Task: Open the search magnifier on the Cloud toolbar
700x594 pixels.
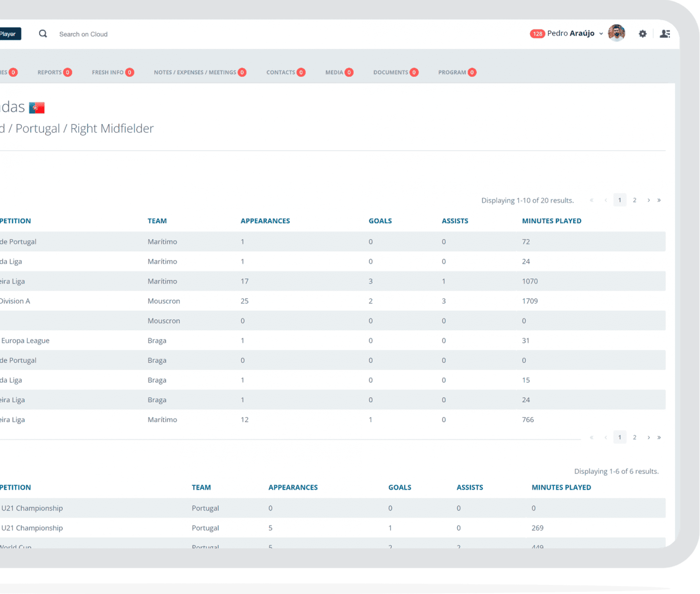Action: (x=42, y=34)
